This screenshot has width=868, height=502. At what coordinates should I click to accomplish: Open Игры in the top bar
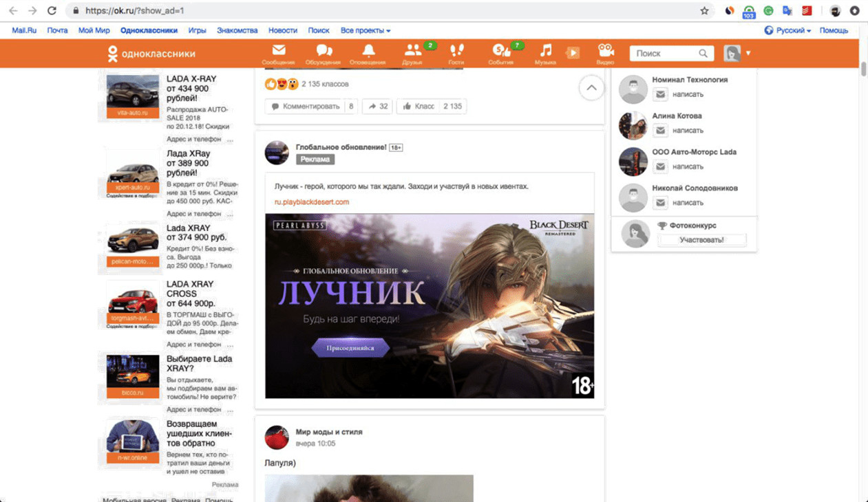coord(198,31)
